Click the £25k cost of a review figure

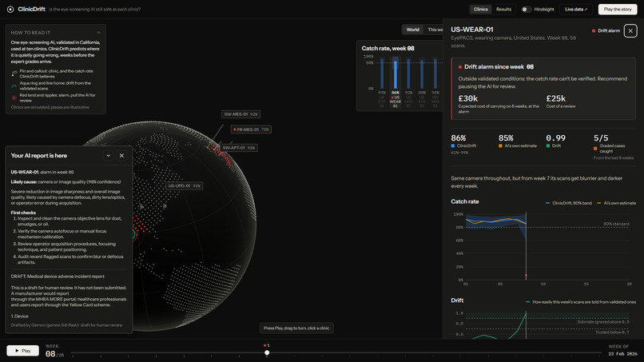click(x=555, y=98)
